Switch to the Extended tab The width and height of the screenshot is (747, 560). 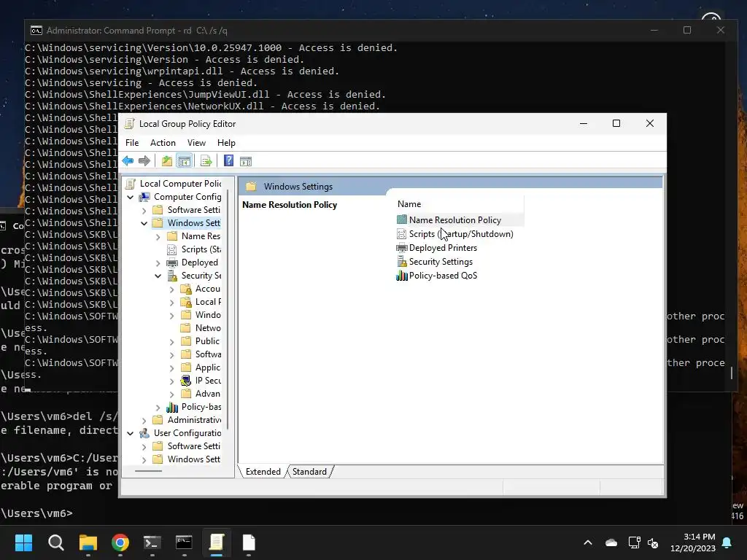tap(263, 472)
